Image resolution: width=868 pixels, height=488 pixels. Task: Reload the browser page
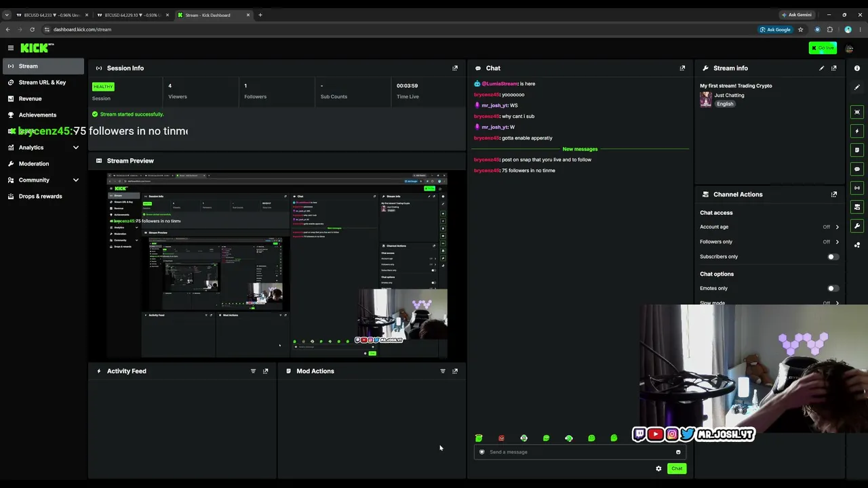(x=32, y=29)
